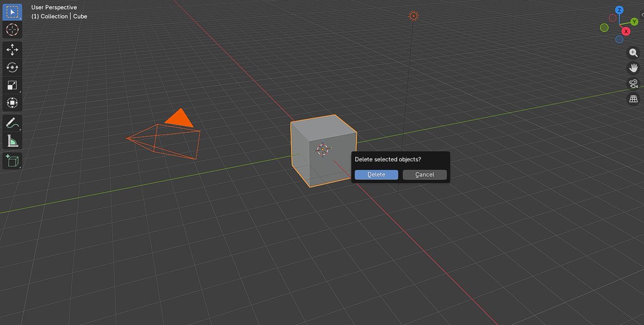This screenshot has width=644, height=325.
Task: Activate the Transform tool
Action: tap(12, 103)
